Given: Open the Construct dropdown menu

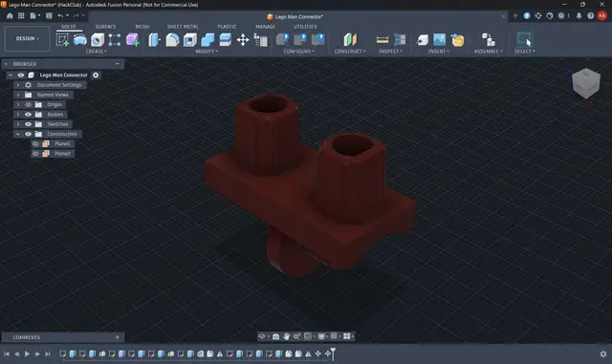Looking at the screenshot, I should 350,52.
